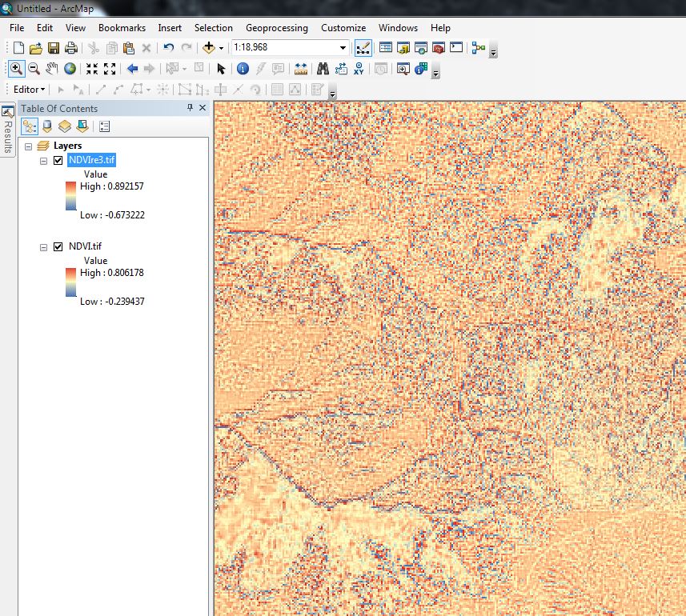Create a viewer window
686x616 pixels.
403,69
